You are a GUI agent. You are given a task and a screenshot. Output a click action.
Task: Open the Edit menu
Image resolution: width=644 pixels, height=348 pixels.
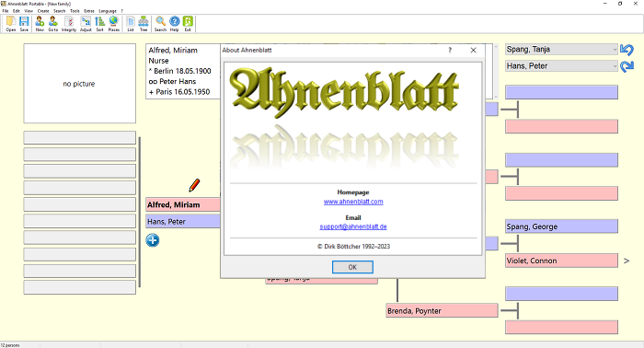(16, 11)
